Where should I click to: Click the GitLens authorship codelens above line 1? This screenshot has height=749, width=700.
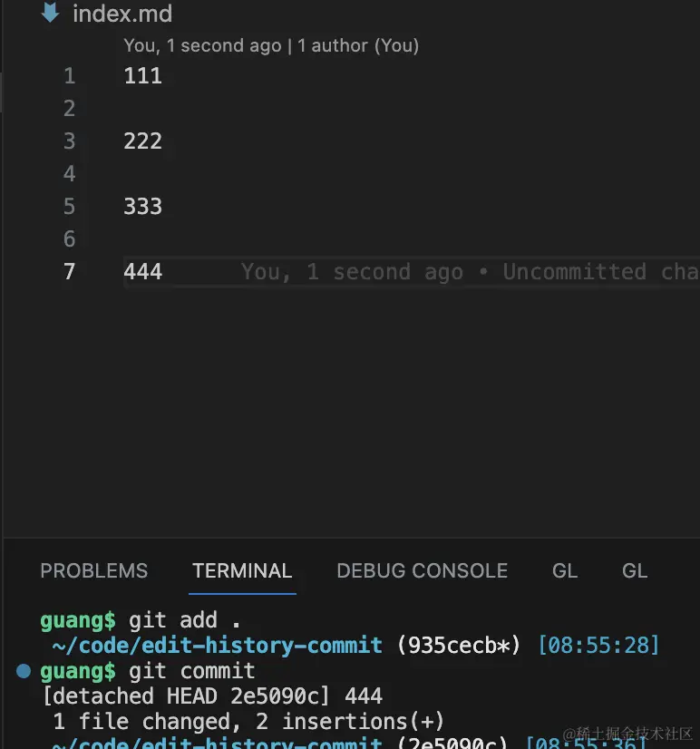coord(271,46)
